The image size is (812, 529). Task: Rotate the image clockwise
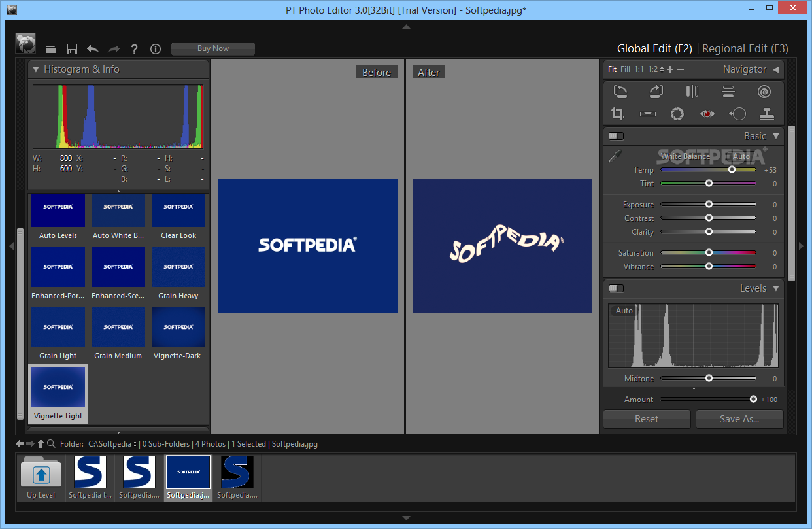coord(656,92)
